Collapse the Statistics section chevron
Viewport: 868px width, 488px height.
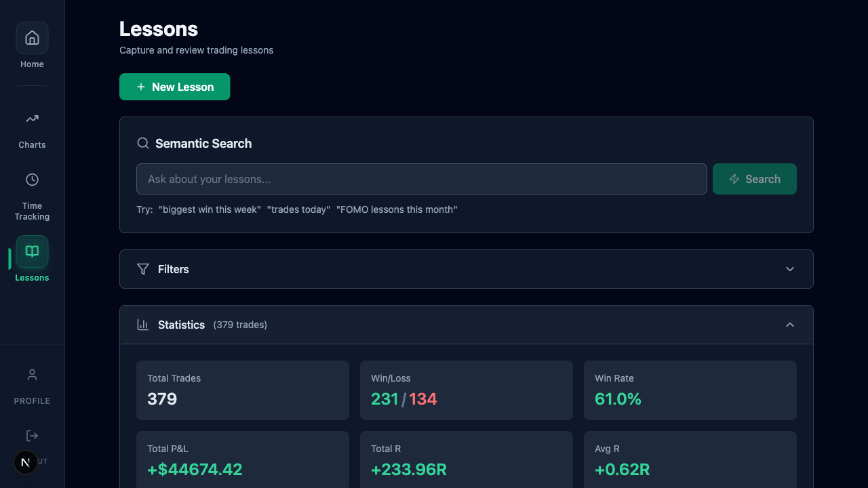point(789,325)
